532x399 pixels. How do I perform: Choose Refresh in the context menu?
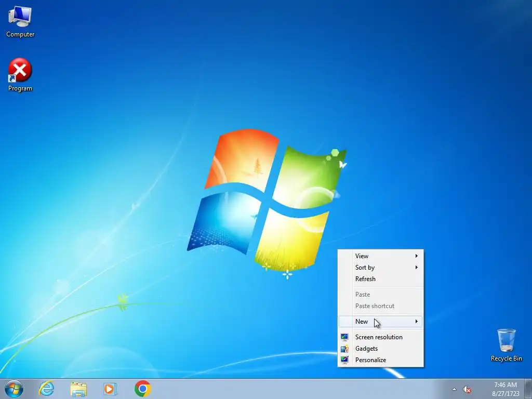pyautogui.click(x=381, y=279)
